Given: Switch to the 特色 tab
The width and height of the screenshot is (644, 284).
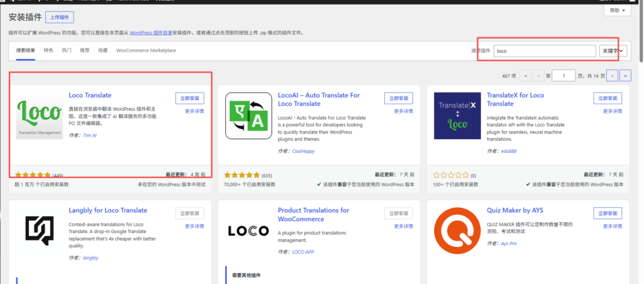Looking at the screenshot, I should pos(48,50).
